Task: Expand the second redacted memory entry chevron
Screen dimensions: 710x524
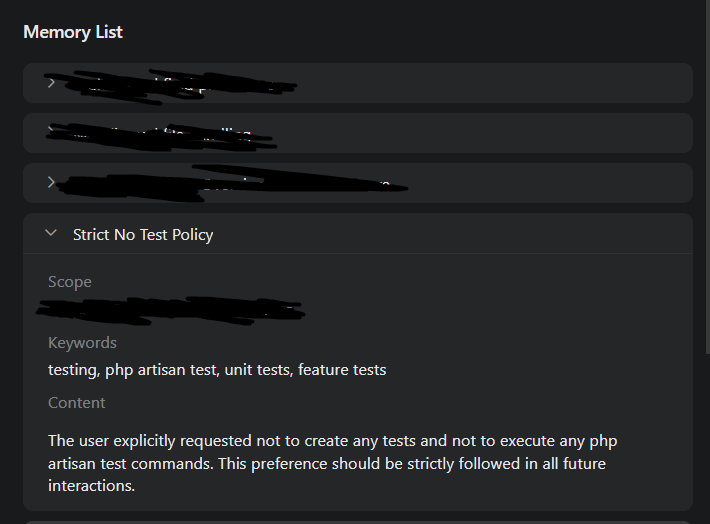Action: click(x=51, y=132)
